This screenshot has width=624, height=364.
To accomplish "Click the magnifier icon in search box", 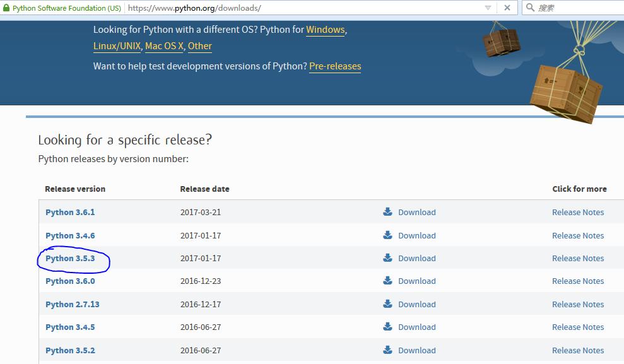I will pos(530,8).
